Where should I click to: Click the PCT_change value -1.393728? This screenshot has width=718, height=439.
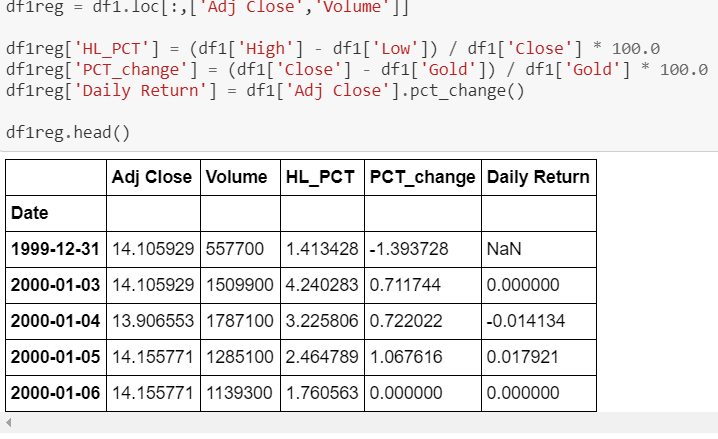409,249
